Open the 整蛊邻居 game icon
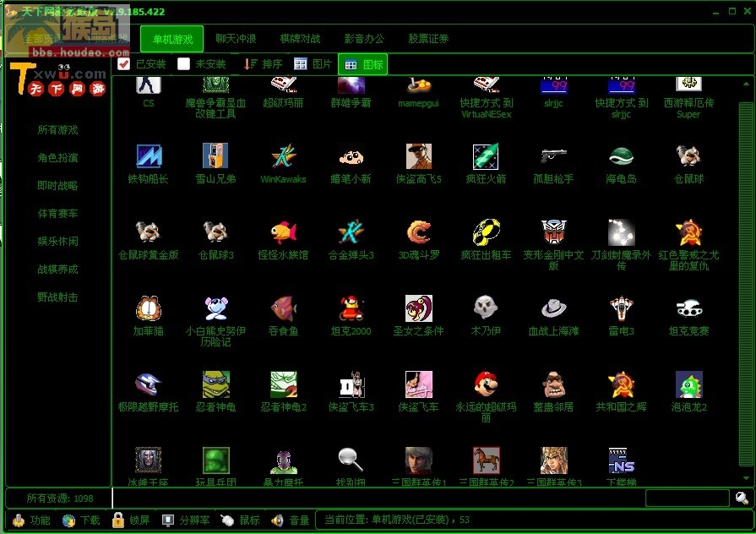The image size is (756, 534). coord(553,384)
